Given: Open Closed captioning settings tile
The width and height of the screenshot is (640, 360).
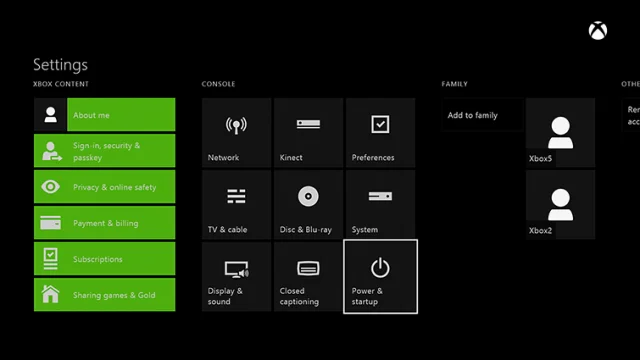Looking at the screenshot, I should 309,277.
